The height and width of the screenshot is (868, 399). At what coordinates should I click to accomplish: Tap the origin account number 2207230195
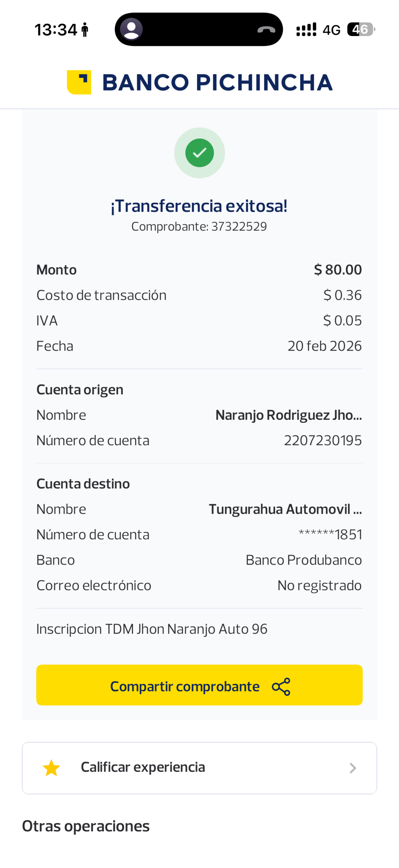point(322,440)
